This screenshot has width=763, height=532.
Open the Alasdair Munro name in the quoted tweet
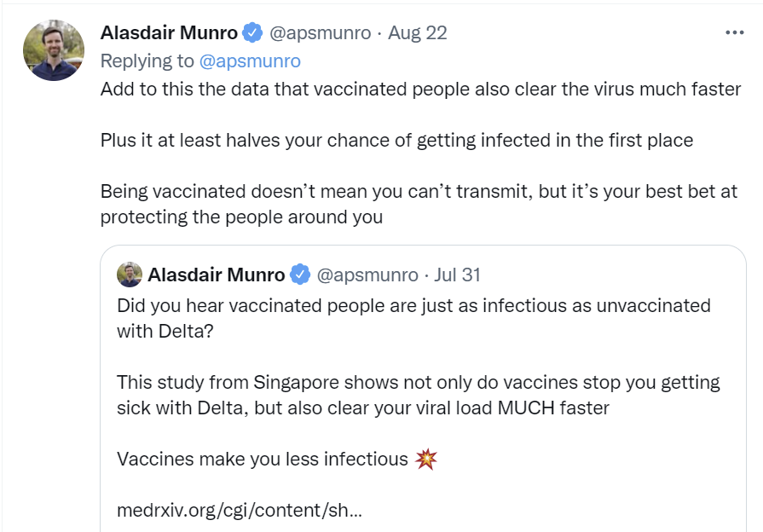click(x=217, y=275)
